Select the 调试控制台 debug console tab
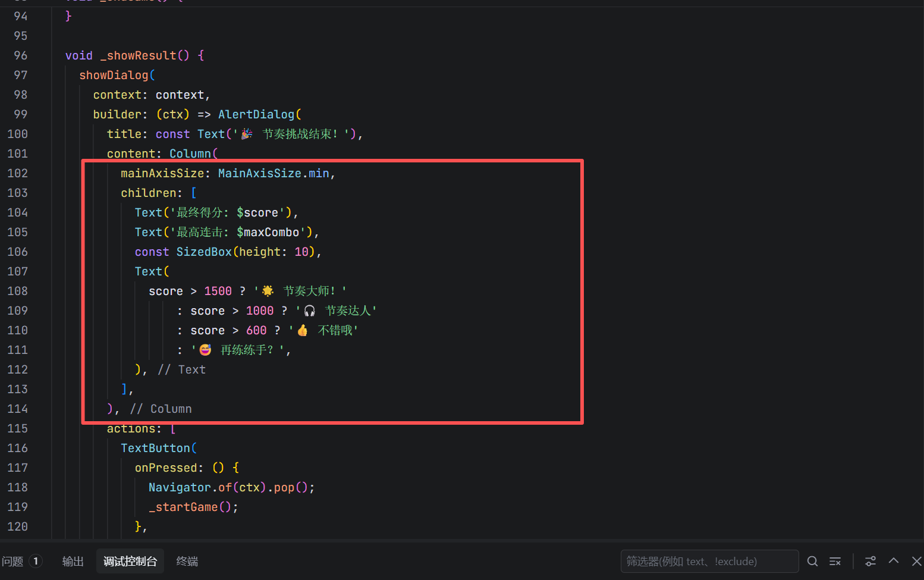The width and height of the screenshot is (924, 580). pos(130,561)
